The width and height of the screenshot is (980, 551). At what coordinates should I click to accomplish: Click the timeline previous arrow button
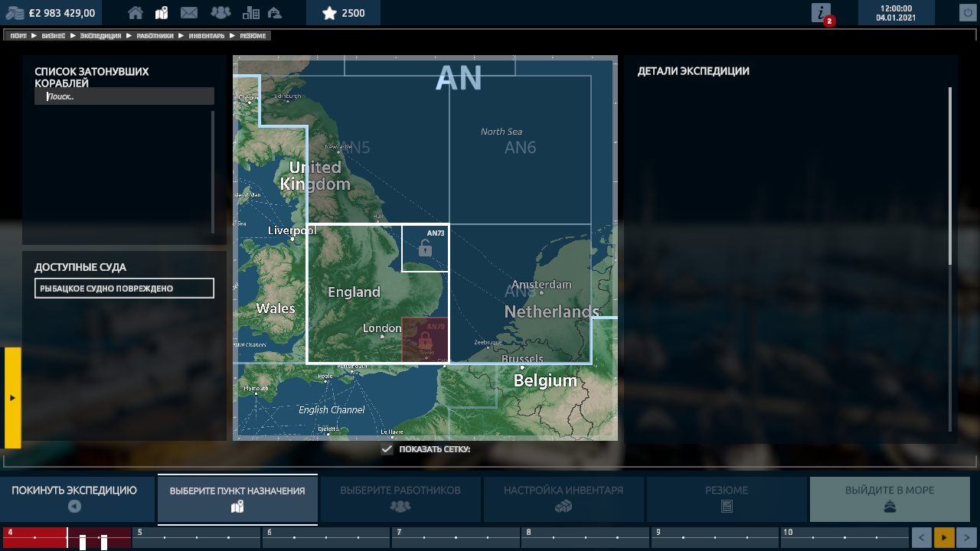click(x=922, y=538)
